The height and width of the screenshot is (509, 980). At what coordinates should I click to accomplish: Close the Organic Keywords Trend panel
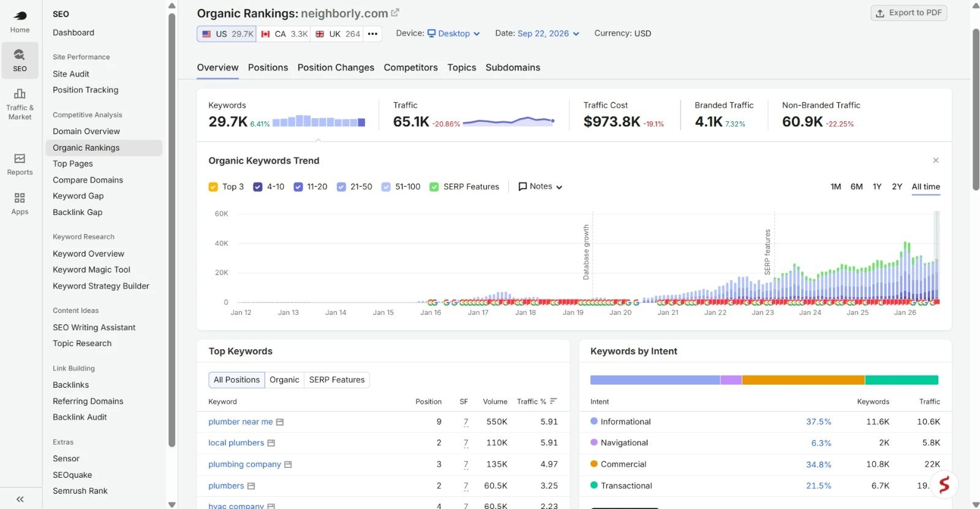pyautogui.click(x=936, y=160)
